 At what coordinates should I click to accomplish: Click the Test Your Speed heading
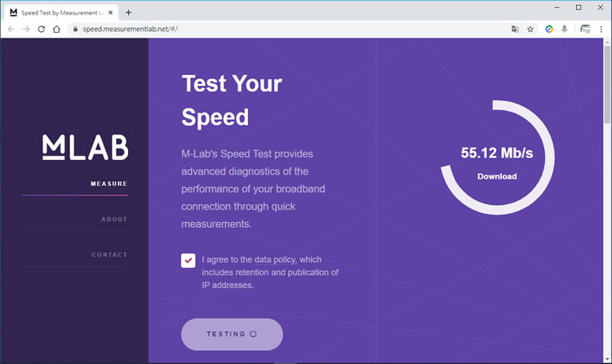(232, 100)
